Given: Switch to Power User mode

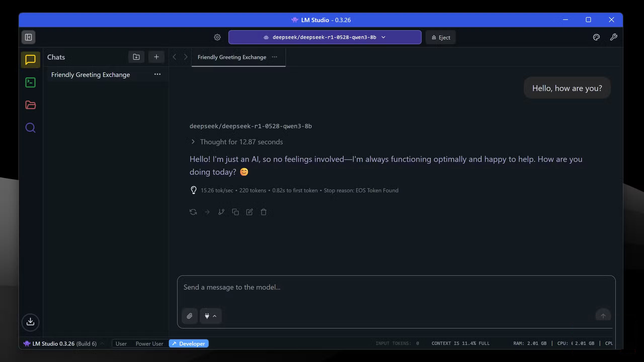Looking at the screenshot, I should click(149, 344).
